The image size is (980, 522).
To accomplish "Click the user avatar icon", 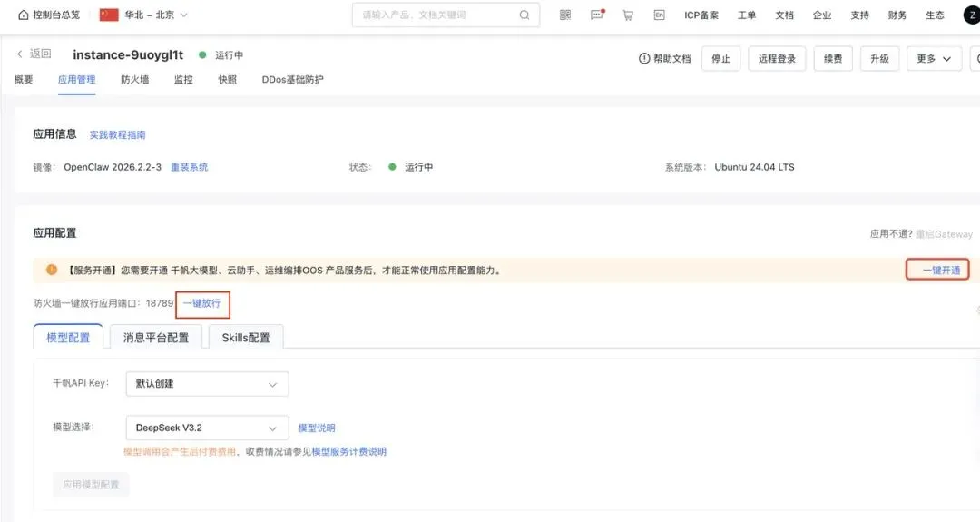I will click(972, 15).
